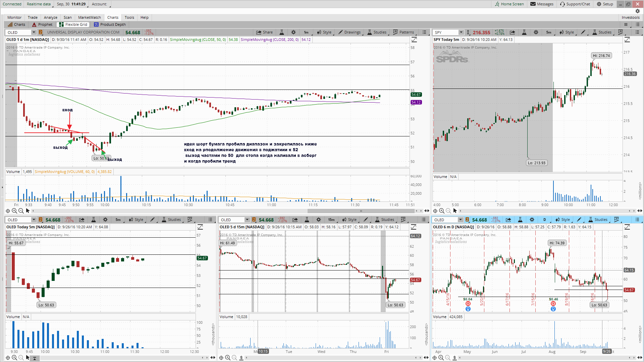Zoom in on the SPY chart

(x=442, y=211)
